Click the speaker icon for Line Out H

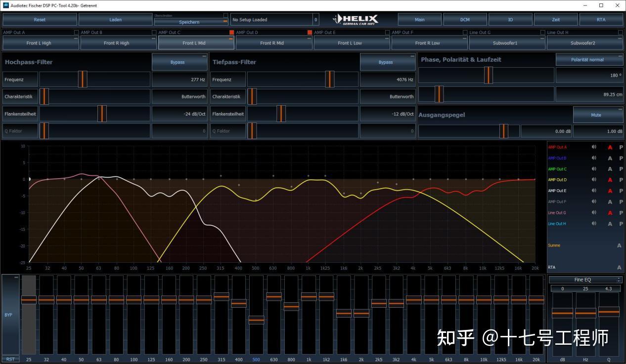(x=594, y=223)
